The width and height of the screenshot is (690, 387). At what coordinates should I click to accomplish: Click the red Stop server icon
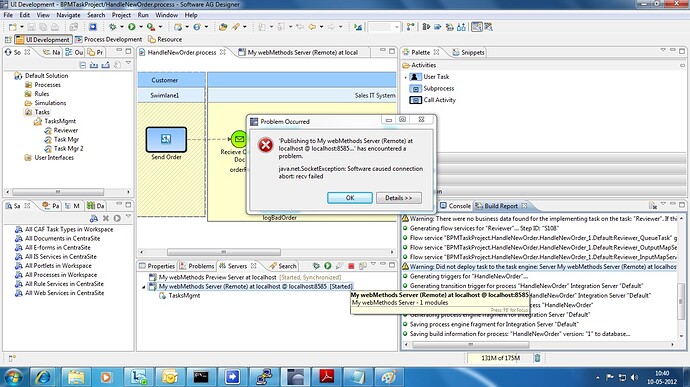coord(351,266)
